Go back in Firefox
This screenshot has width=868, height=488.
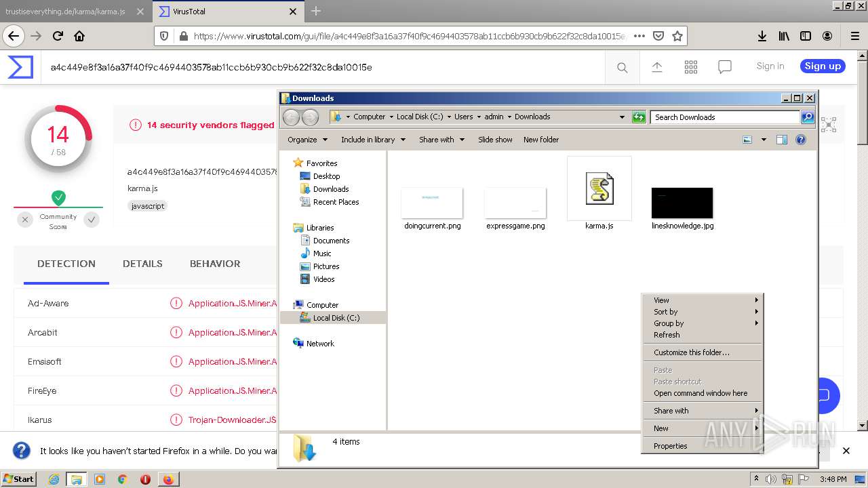tap(14, 36)
